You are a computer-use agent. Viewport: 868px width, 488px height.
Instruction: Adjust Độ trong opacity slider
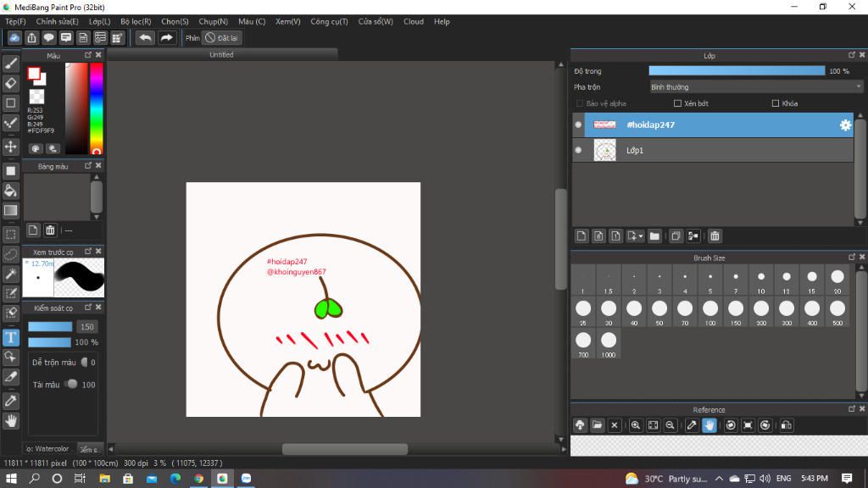click(737, 71)
